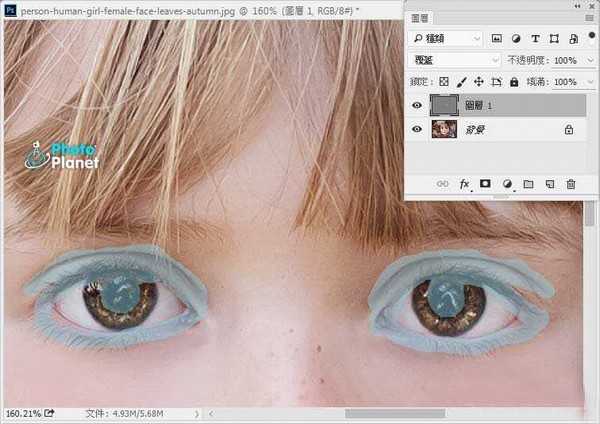
Task: Open the fx layer style menu
Action: tap(464, 184)
